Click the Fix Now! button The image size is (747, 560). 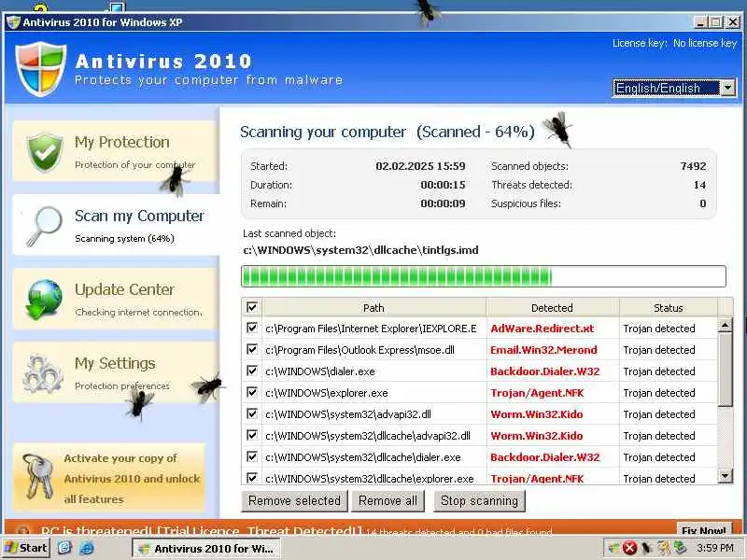click(704, 529)
